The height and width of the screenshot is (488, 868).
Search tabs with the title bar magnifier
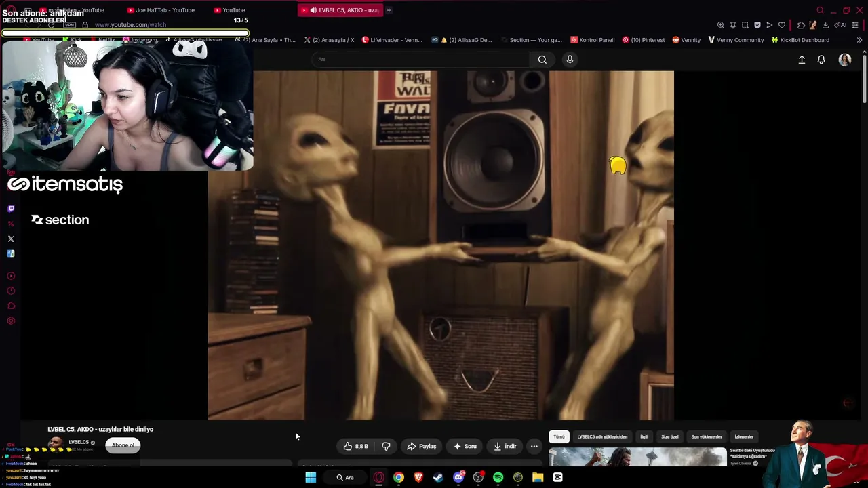[820, 10]
